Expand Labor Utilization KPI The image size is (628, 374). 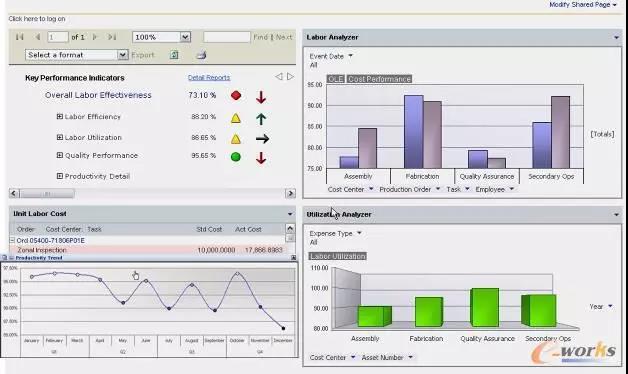(60, 137)
